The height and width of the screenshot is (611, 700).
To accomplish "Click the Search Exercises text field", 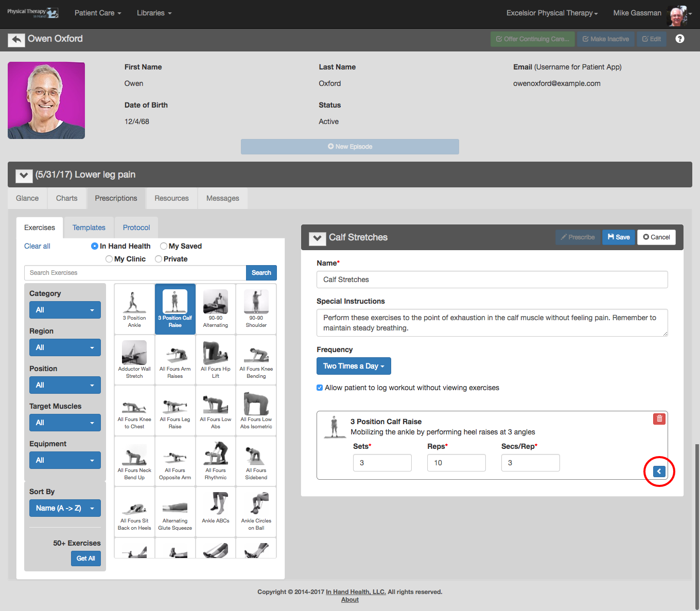I will click(135, 273).
